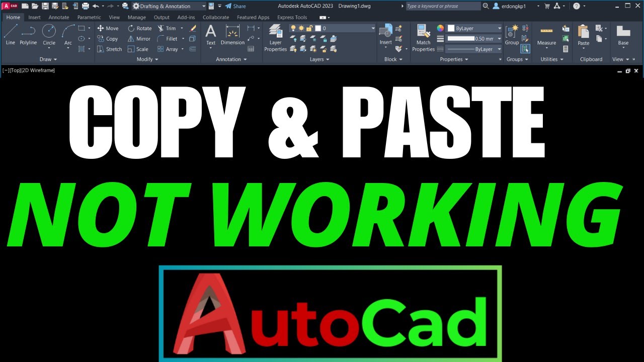Expand the Block panel

(x=393, y=59)
